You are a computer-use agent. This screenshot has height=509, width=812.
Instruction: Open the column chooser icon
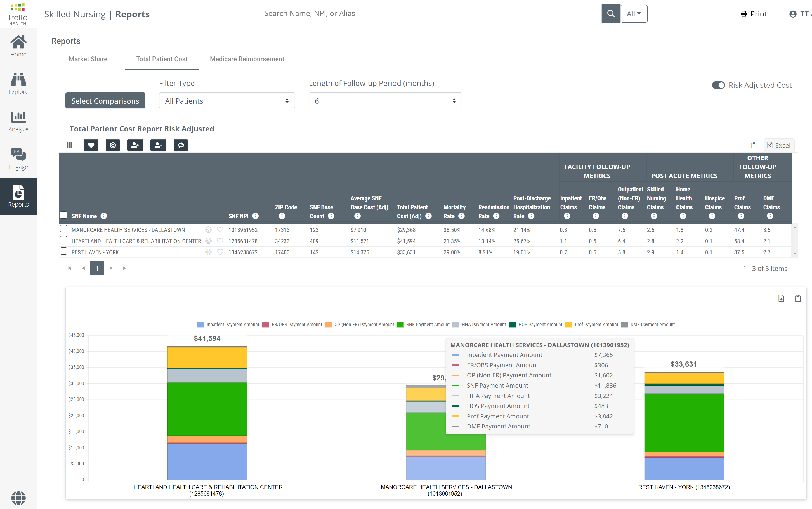click(69, 145)
